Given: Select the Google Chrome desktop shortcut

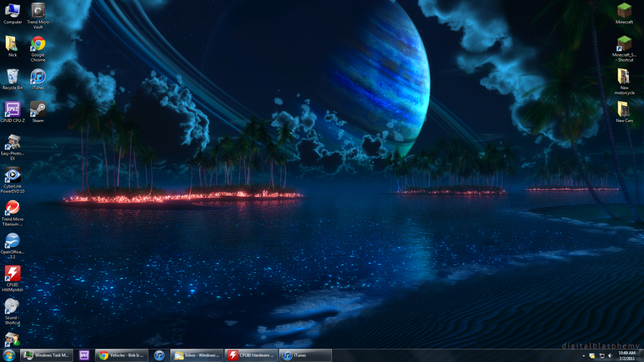Looking at the screenshot, I should point(38,49).
